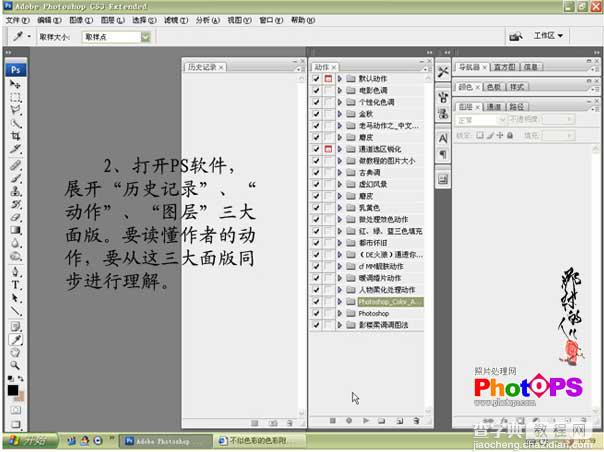
Task: Create new action set folder icon
Action: point(382,421)
